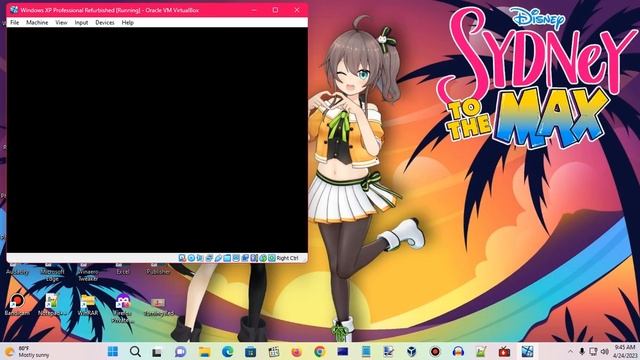
Task: Open Microsoft Store from the taskbar
Action: (x=250, y=351)
